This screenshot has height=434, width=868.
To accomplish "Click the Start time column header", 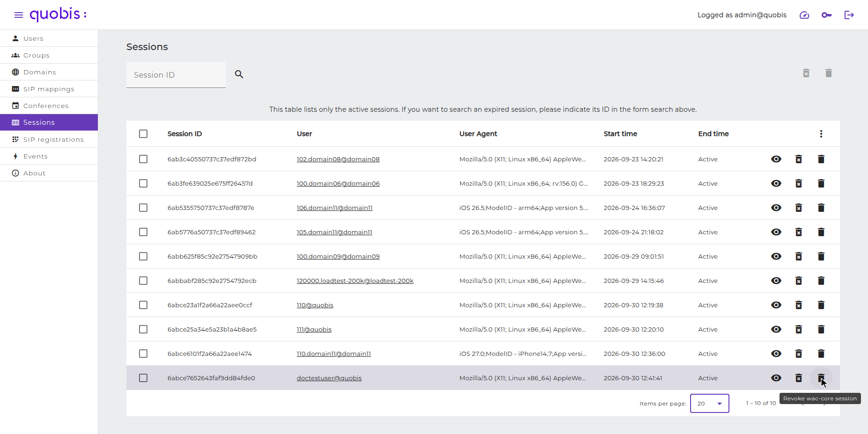I will pyautogui.click(x=620, y=134).
